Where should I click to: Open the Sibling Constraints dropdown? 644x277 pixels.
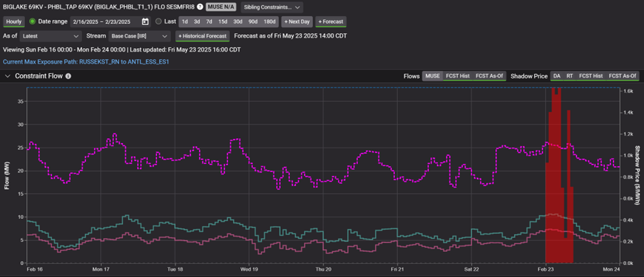(x=271, y=7)
